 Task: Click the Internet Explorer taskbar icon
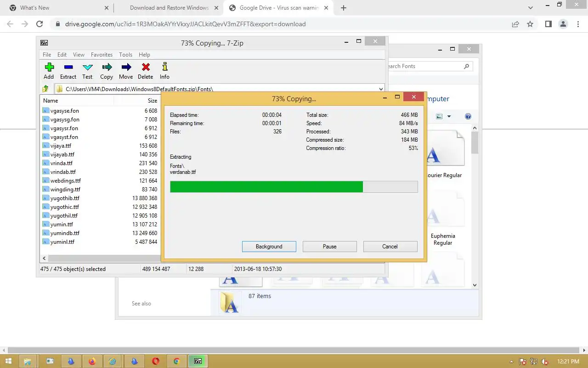pyautogui.click(x=113, y=361)
